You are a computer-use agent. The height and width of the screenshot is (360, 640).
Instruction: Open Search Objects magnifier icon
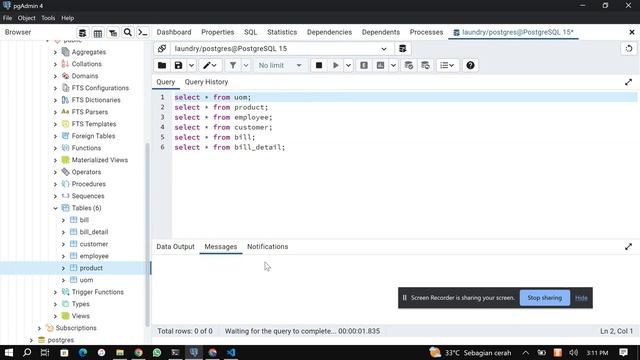point(128,33)
